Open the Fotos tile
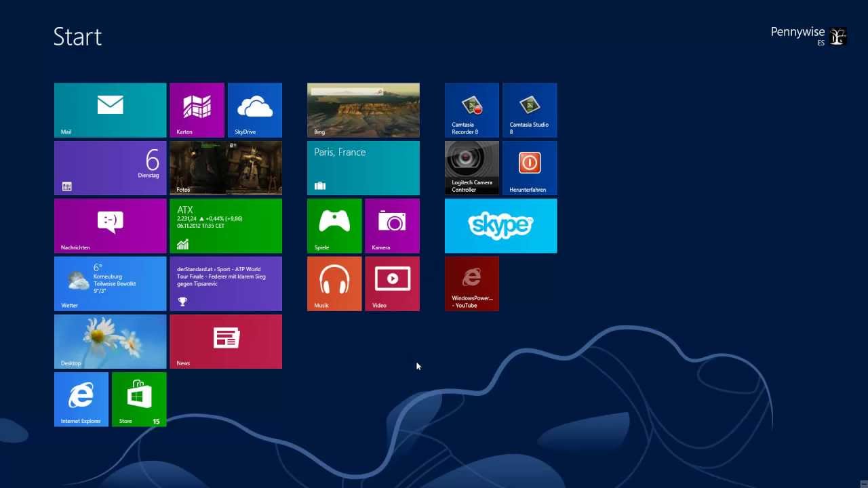 [x=226, y=168]
